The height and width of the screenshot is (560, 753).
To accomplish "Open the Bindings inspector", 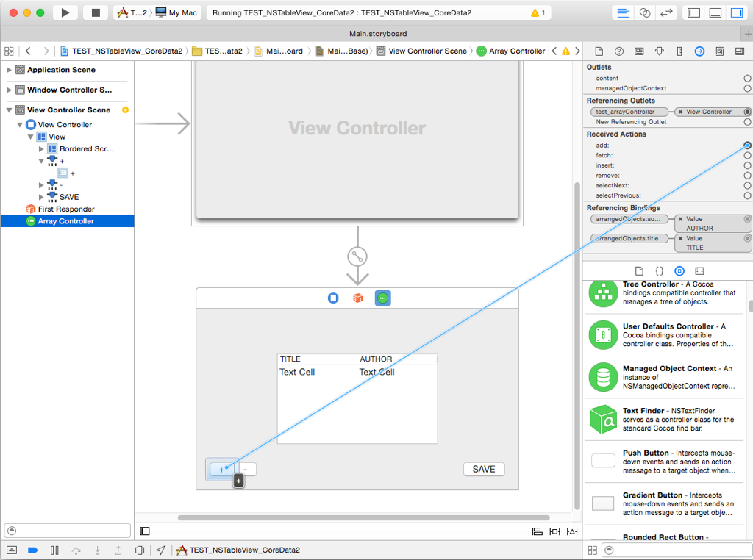I will click(720, 51).
